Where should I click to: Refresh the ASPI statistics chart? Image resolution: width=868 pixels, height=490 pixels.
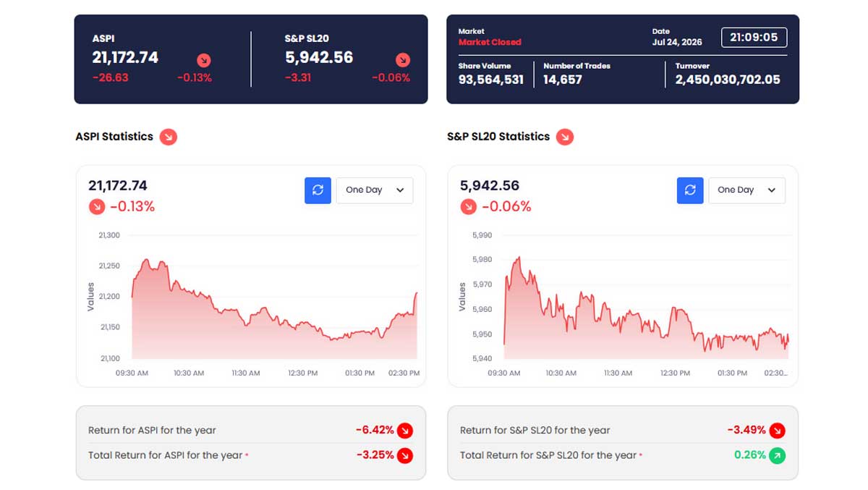coord(318,190)
